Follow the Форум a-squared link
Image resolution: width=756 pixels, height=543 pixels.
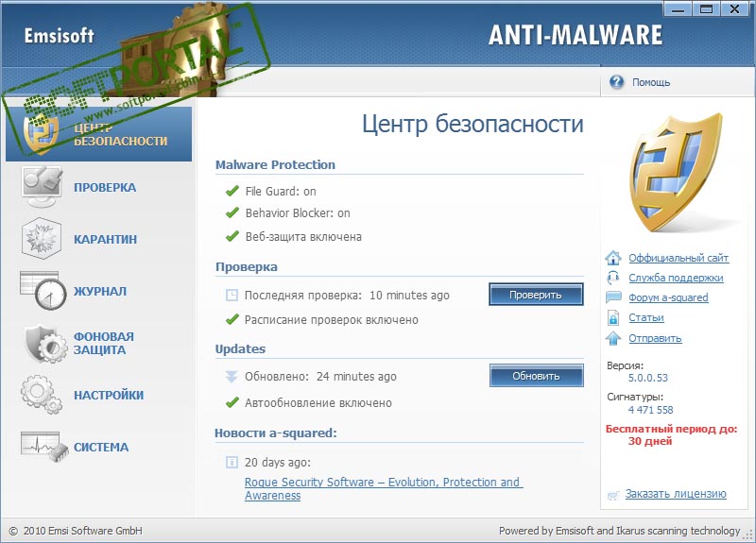coord(668,297)
